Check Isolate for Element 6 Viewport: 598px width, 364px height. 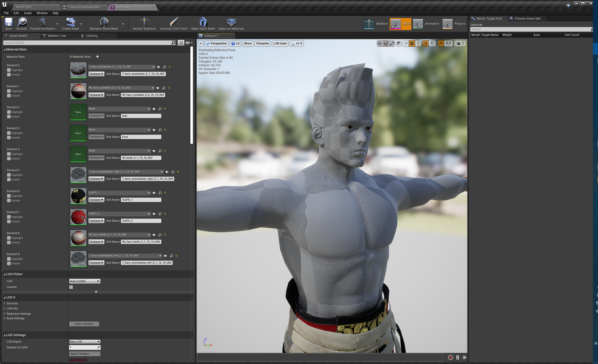(x=9, y=200)
